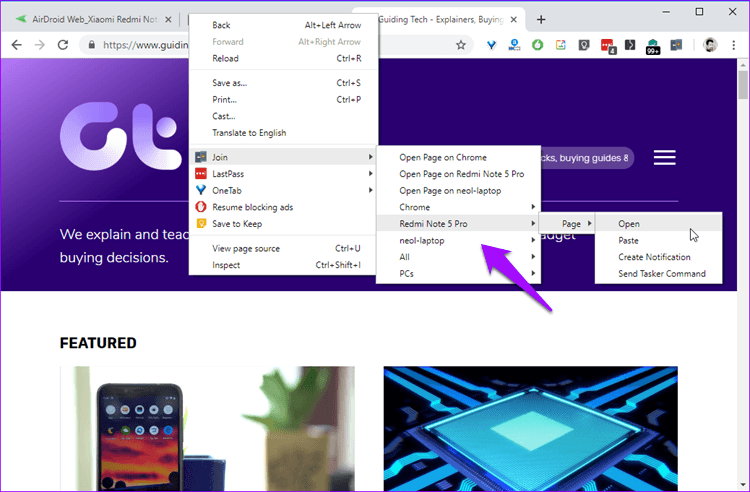
Task: Open the featured phone article thumbnail
Action: 207,428
